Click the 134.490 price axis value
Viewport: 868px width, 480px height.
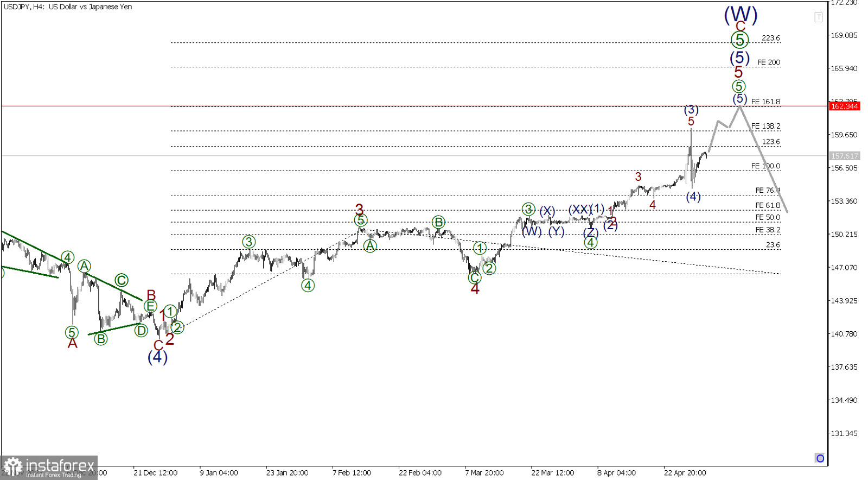[844, 400]
